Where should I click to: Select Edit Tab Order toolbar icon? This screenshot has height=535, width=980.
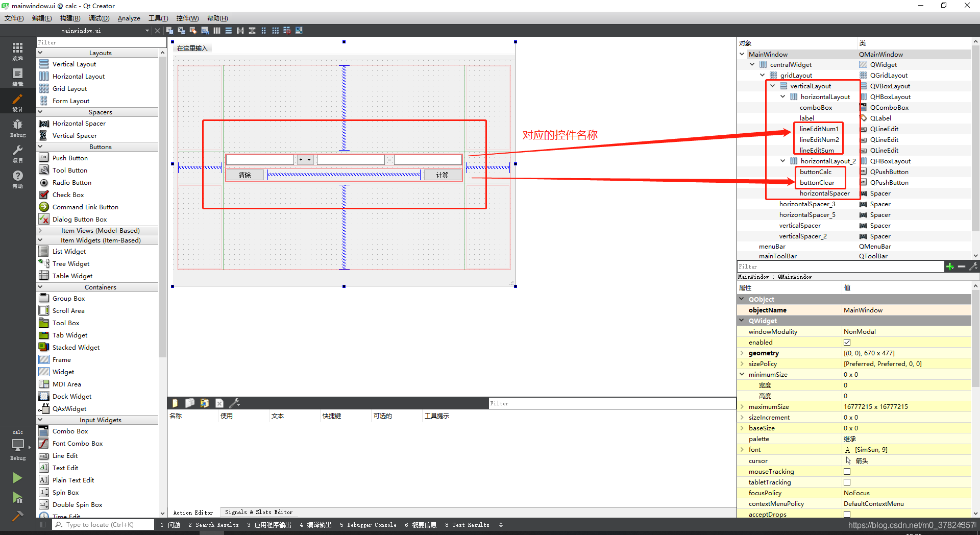coord(205,31)
